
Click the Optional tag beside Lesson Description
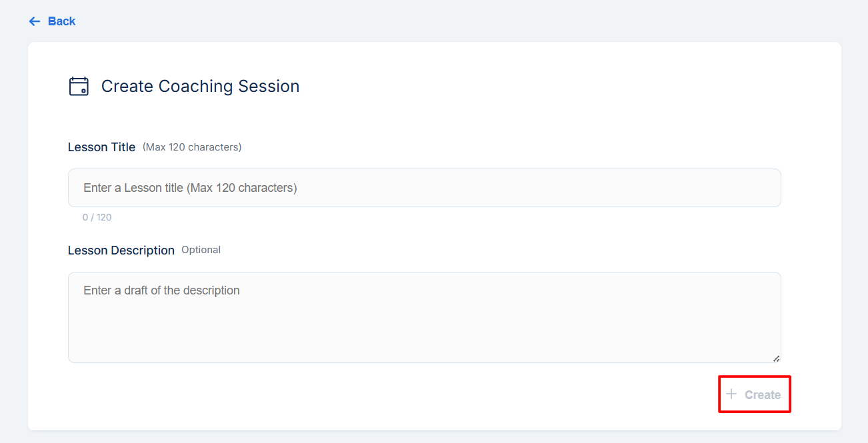pos(201,250)
